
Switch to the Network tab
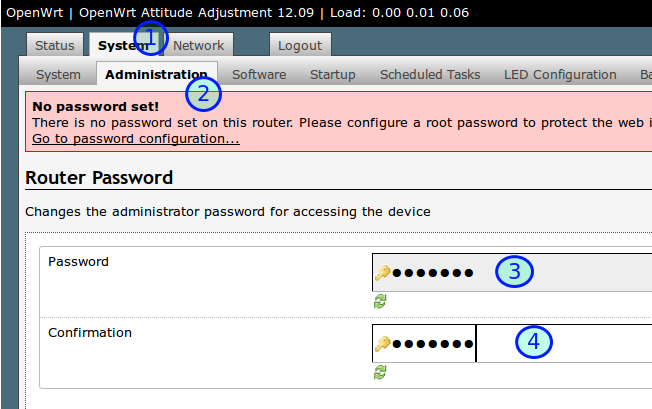[199, 45]
